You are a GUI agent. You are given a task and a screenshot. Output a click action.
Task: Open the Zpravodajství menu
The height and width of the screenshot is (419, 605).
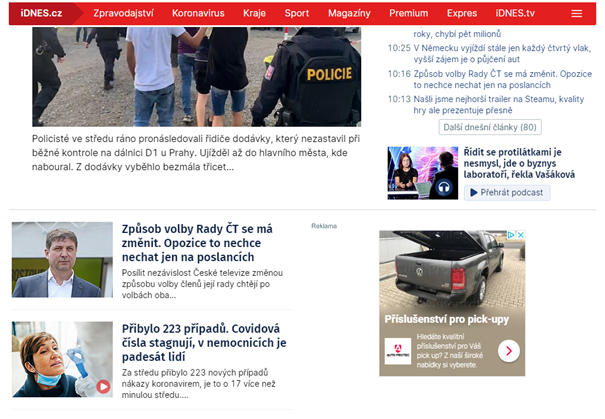tap(123, 14)
